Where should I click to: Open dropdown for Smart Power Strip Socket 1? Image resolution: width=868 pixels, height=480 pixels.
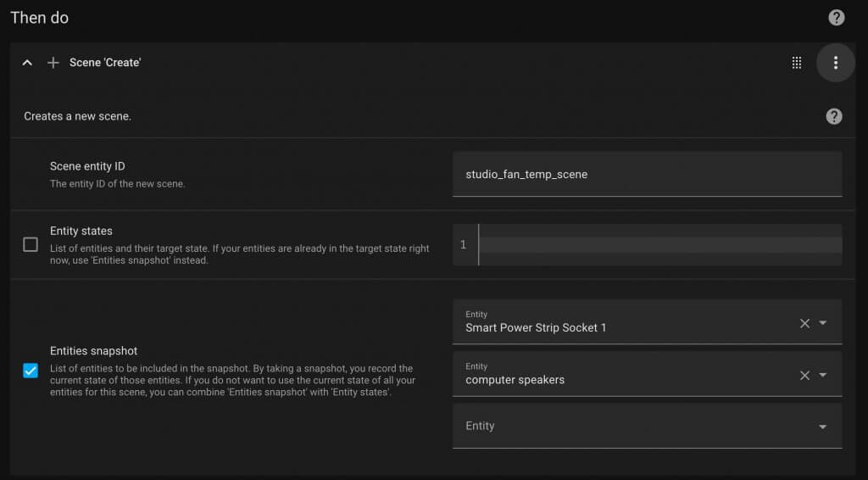tap(822, 323)
